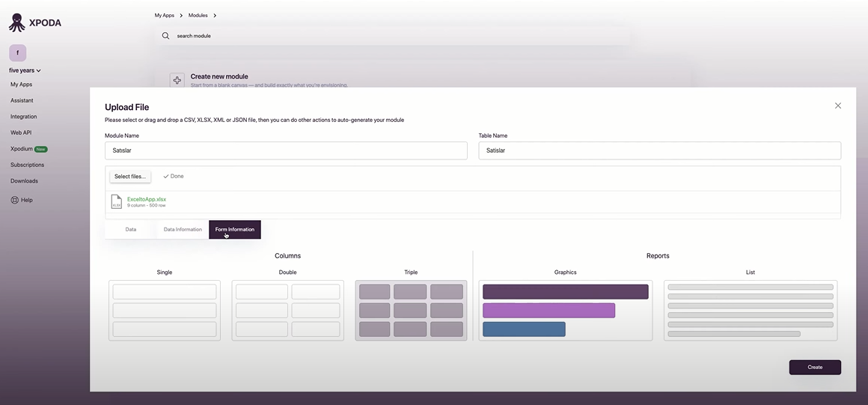Click the Select files button
The height and width of the screenshot is (405, 868).
click(130, 176)
